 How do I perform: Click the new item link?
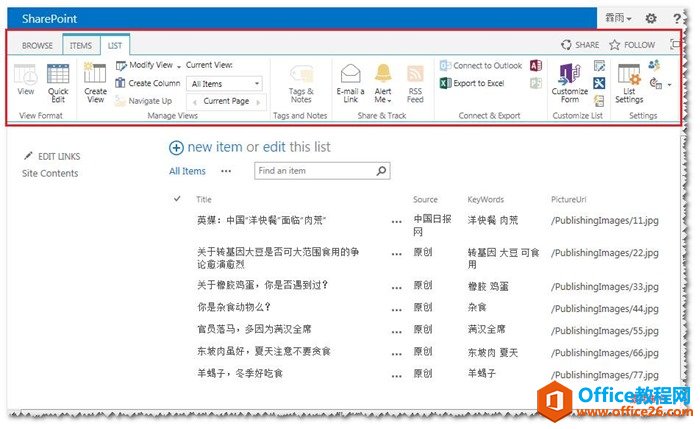point(215,147)
